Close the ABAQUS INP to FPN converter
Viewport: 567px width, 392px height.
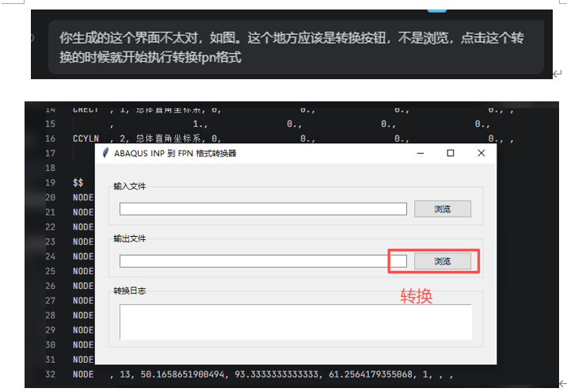[481, 153]
